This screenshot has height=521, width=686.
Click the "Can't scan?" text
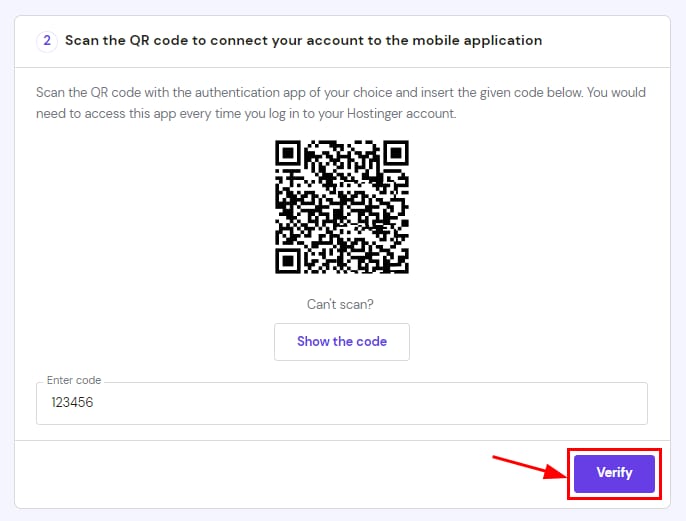pyautogui.click(x=342, y=304)
